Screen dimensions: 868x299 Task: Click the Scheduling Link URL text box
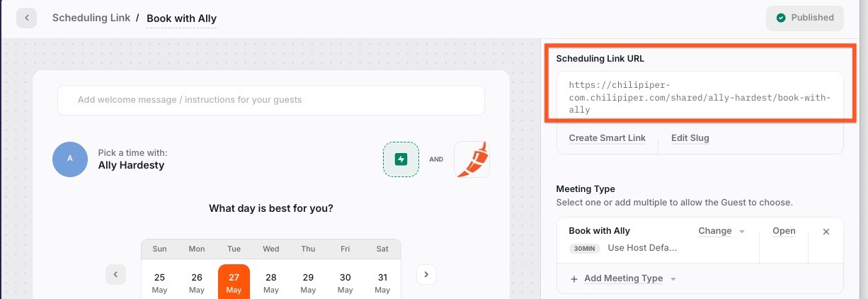699,96
